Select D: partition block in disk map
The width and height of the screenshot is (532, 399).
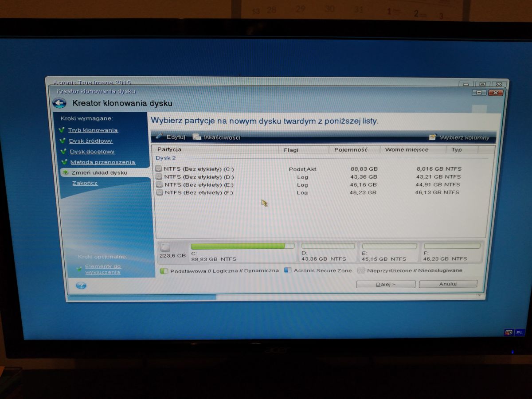tap(328, 252)
